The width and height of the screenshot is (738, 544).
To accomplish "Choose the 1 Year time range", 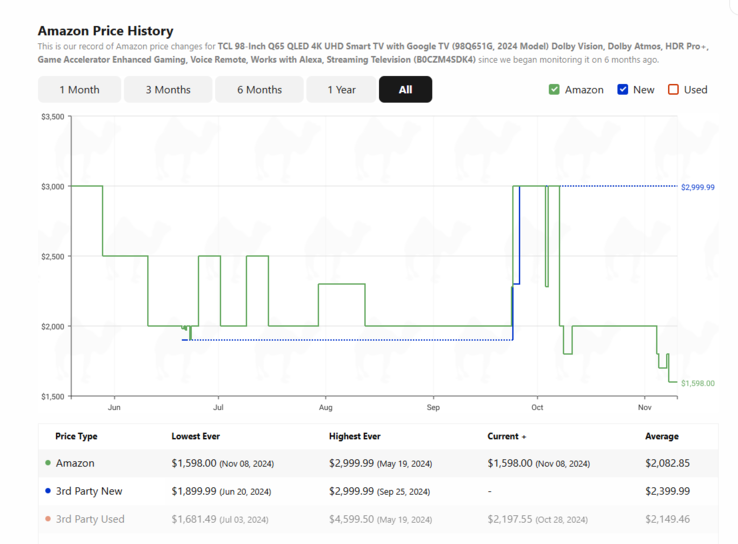I will pos(341,90).
